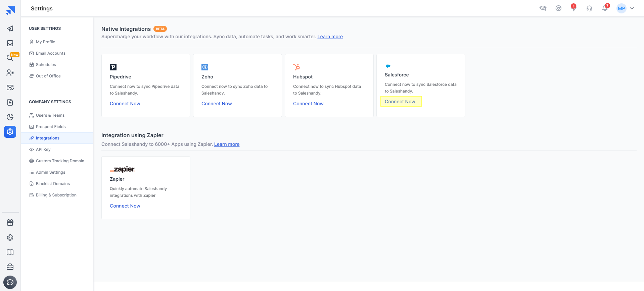Expand the profile menu chevron

pyautogui.click(x=632, y=8)
